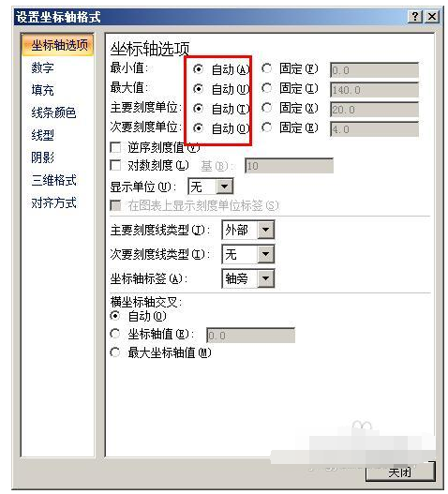Choose 固定 for 次要刻度单位

pyautogui.click(x=266, y=127)
